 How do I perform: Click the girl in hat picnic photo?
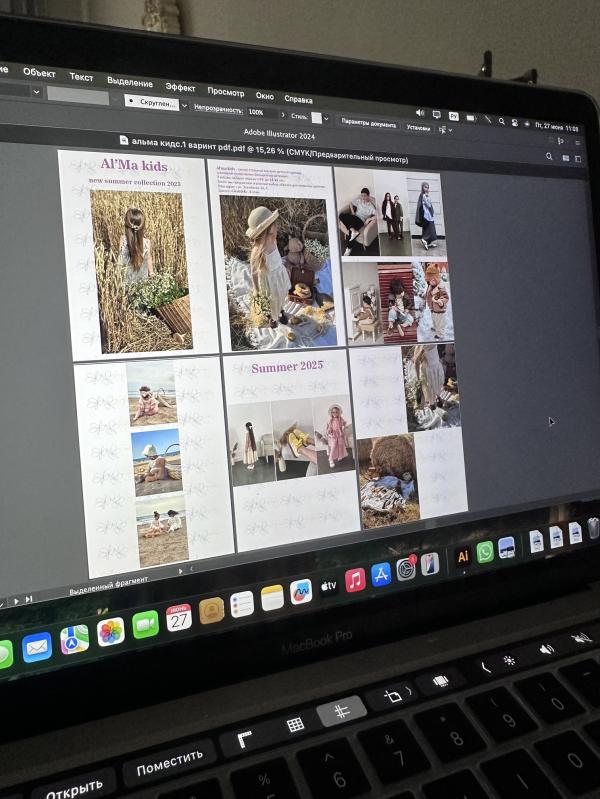pos(280,273)
